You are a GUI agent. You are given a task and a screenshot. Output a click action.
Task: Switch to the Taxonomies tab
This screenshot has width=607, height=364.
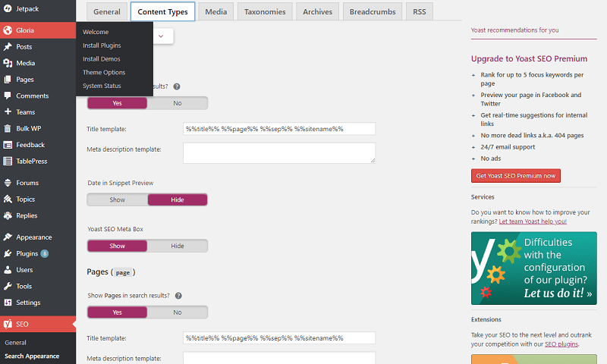pos(265,11)
